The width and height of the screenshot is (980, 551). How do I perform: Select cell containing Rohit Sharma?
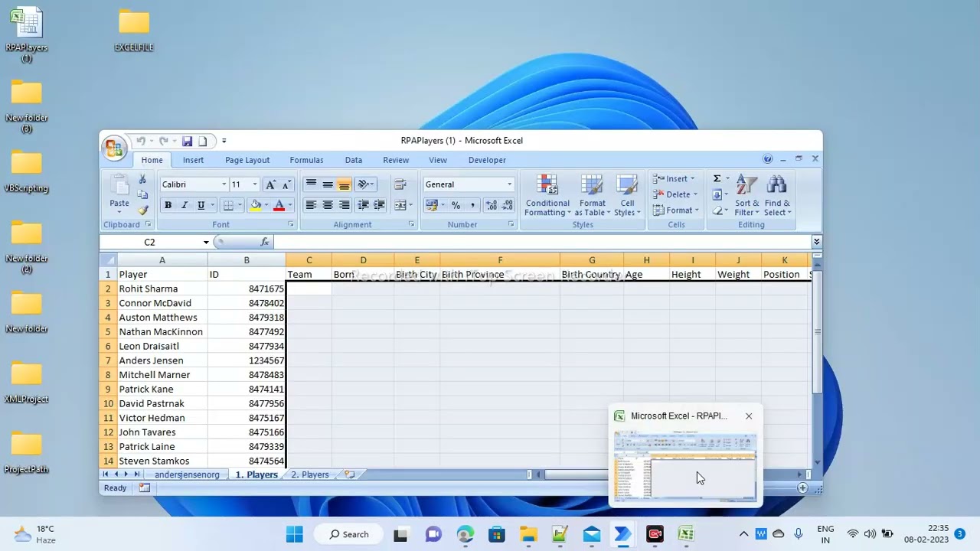click(x=162, y=289)
